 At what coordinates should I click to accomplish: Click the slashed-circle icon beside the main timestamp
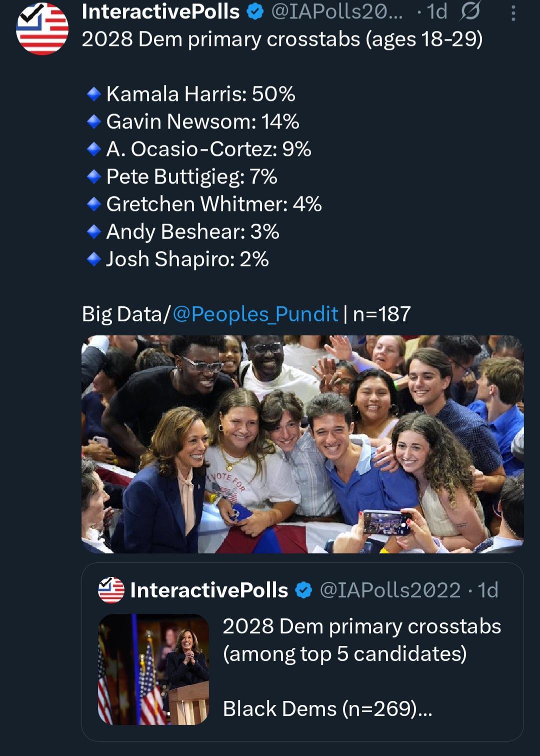point(470,12)
